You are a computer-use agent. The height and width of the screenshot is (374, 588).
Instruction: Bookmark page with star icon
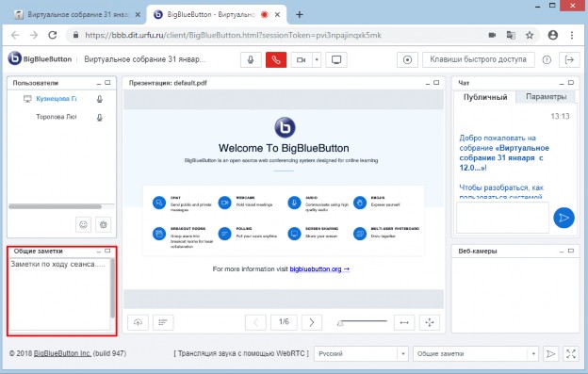pyautogui.click(x=530, y=35)
